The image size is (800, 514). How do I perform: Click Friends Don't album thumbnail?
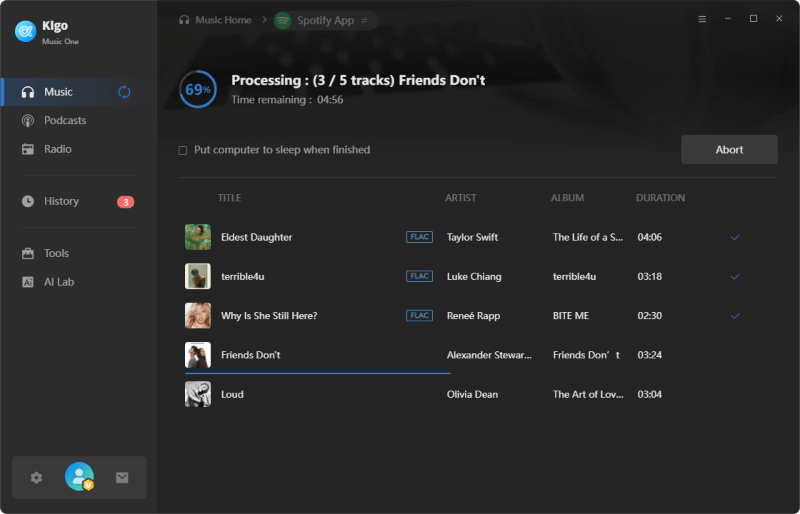click(198, 355)
